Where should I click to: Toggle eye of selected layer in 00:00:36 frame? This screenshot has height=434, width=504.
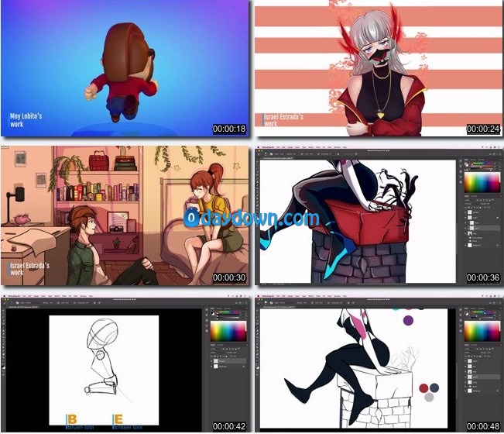point(465,228)
